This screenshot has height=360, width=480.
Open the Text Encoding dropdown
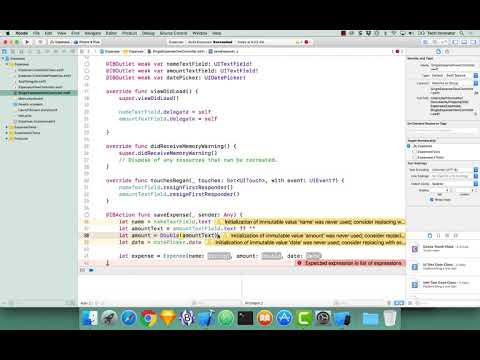[x=455, y=170]
